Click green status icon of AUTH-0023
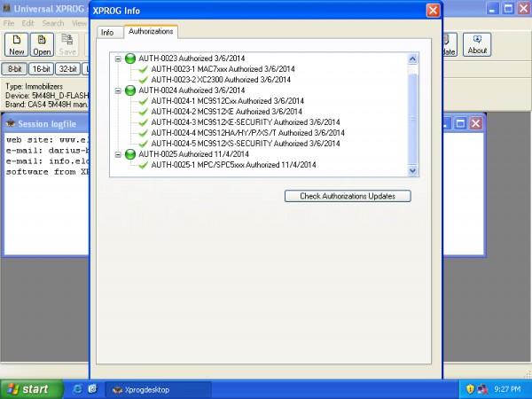The height and width of the screenshot is (399, 532). [130, 59]
